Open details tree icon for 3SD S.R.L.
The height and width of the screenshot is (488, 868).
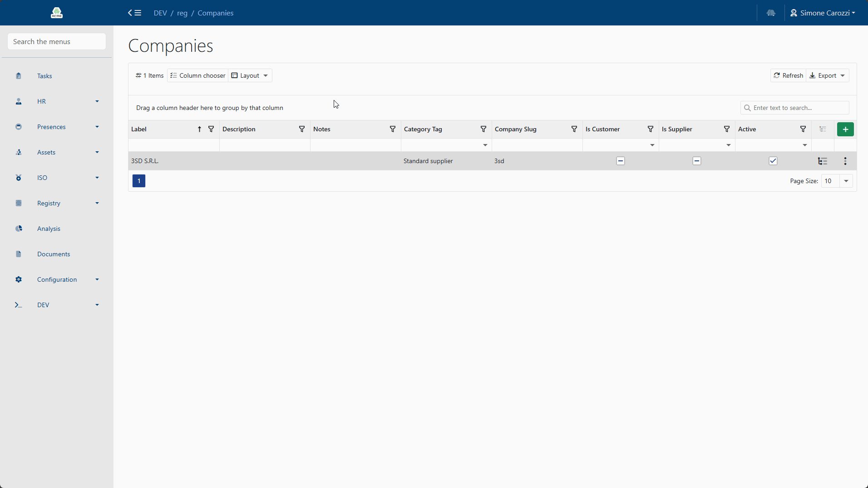click(822, 161)
